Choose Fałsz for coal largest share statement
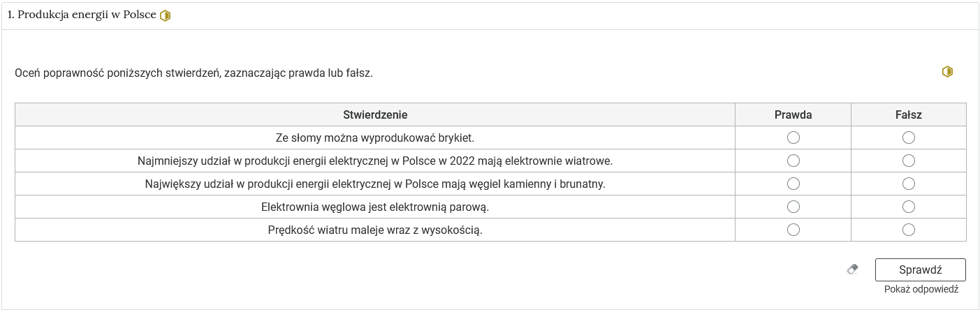The height and width of the screenshot is (310, 980). 908,184
